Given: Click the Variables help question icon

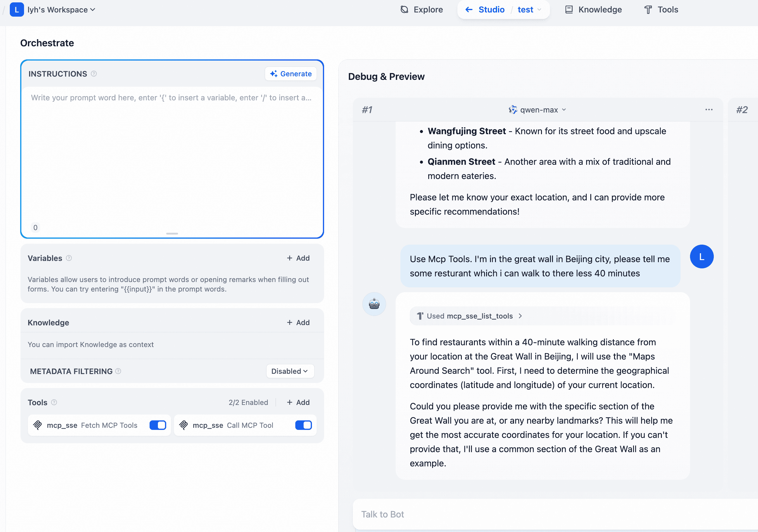Looking at the screenshot, I should [69, 258].
